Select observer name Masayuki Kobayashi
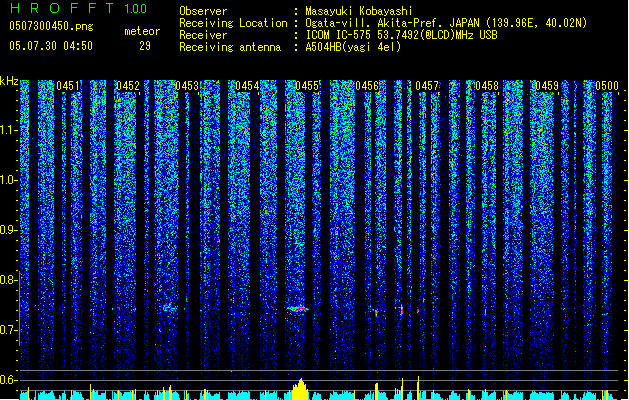 coord(359,11)
